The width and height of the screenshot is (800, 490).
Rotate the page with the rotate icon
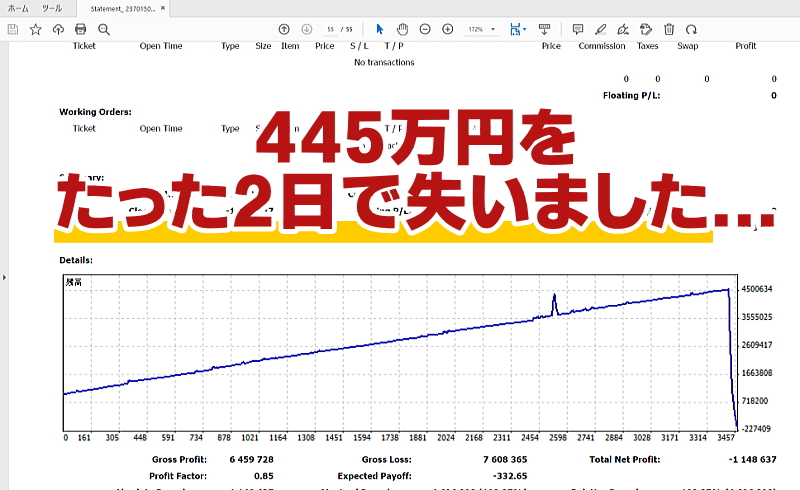[x=691, y=29]
